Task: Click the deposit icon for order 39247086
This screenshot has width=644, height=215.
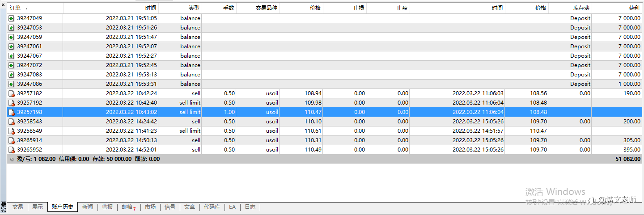Action: (11, 84)
